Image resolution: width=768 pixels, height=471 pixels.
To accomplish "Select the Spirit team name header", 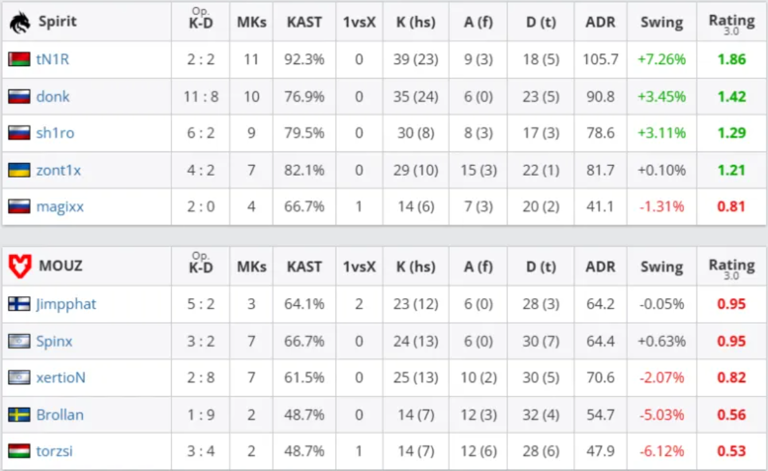I will coord(58,21).
